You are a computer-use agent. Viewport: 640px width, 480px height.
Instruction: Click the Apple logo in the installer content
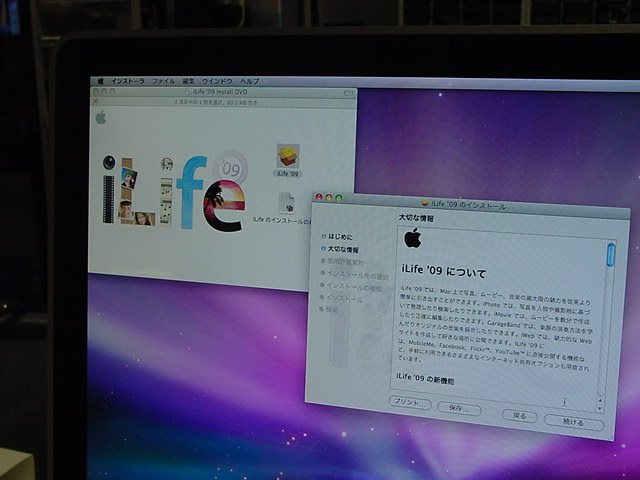tap(413, 238)
